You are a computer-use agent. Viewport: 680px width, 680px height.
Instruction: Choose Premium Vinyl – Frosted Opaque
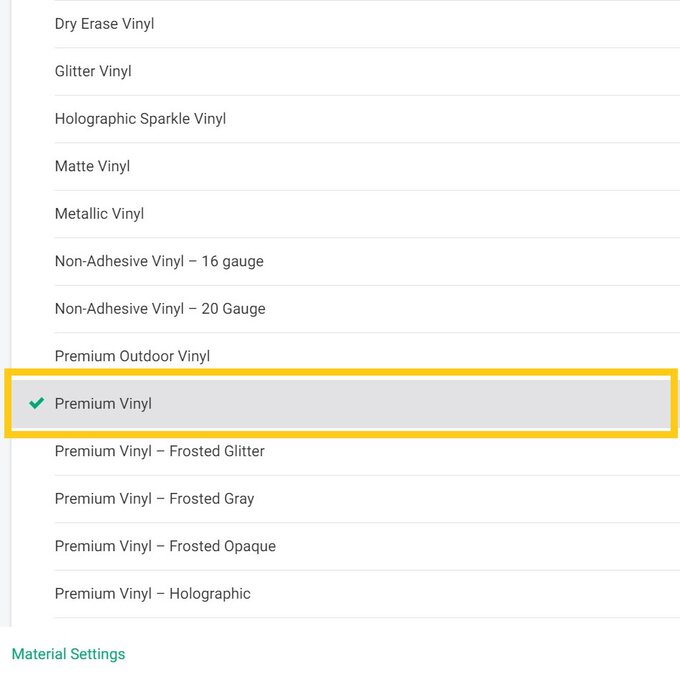tap(165, 546)
